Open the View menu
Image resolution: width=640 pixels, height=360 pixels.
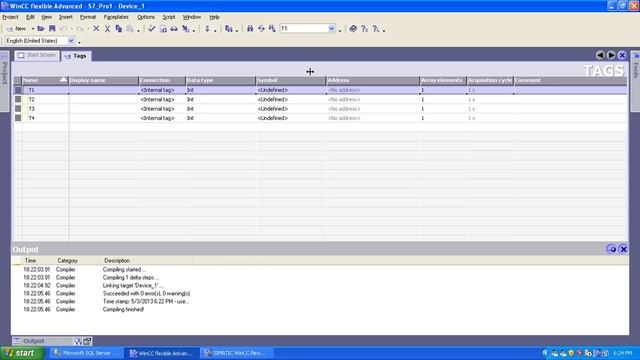pyautogui.click(x=47, y=17)
